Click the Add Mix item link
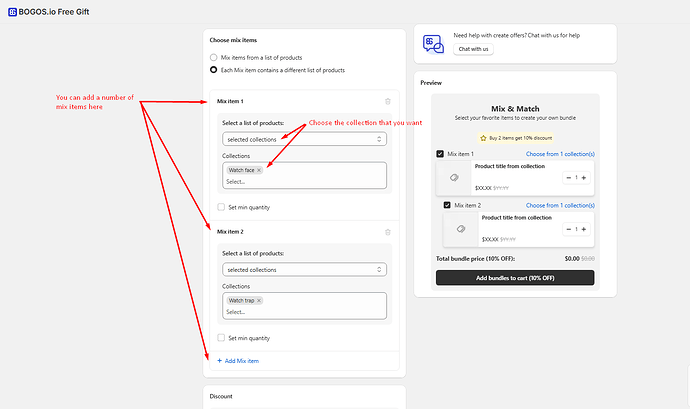Screen dimensions: 690x409 click(x=239, y=360)
